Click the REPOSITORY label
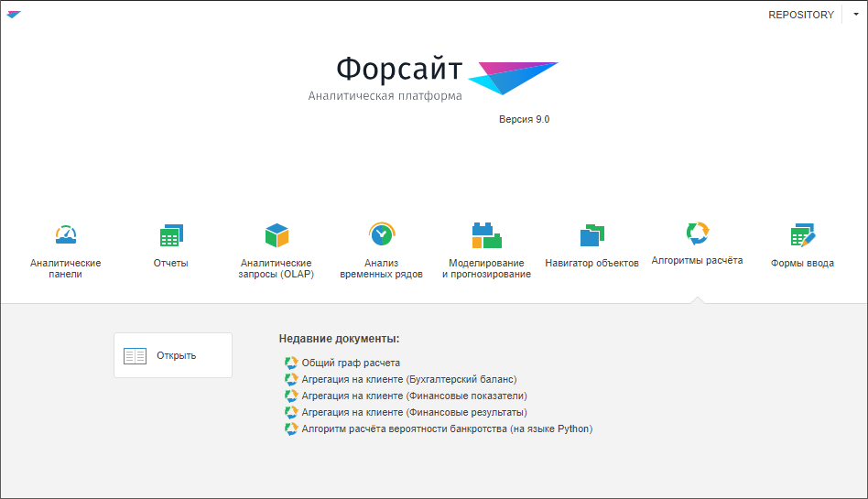Viewport: 868px width, 499px height. [801, 15]
